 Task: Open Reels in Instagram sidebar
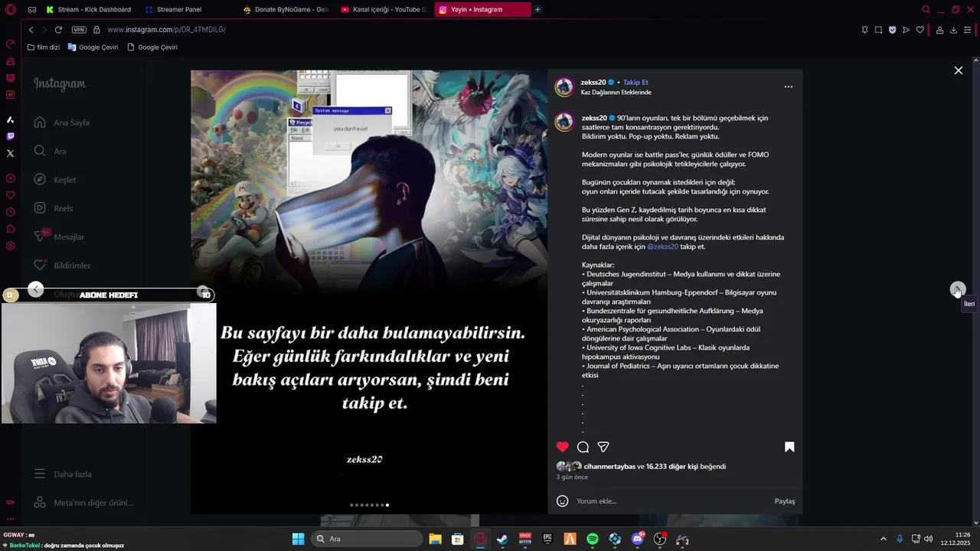[x=54, y=208]
